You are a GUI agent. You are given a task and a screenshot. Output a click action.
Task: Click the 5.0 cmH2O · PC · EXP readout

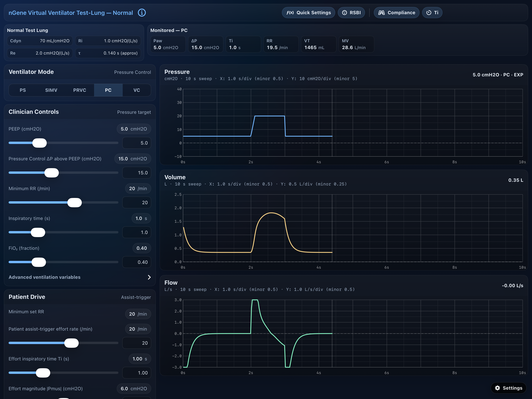tap(498, 75)
